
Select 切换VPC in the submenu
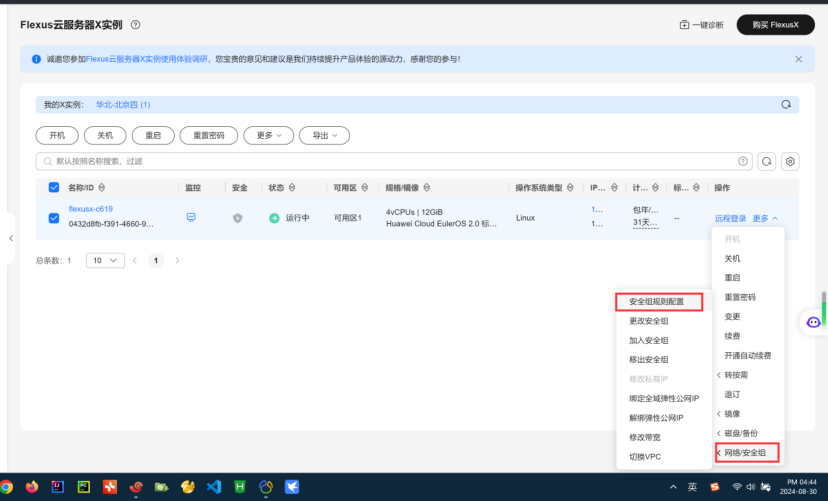[645, 457]
